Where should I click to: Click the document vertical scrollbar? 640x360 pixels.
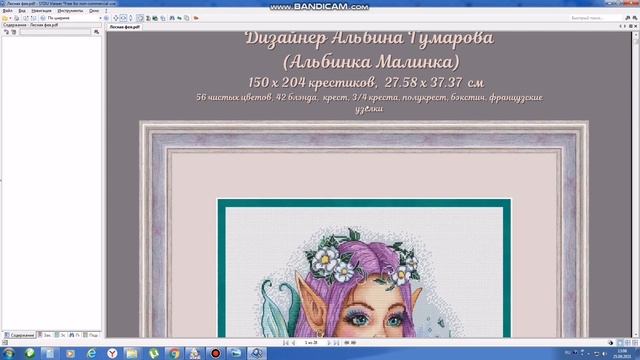636,184
